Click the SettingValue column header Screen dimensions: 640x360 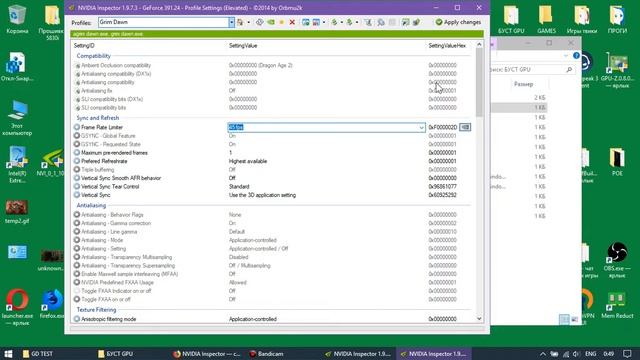click(x=243, y=46)
